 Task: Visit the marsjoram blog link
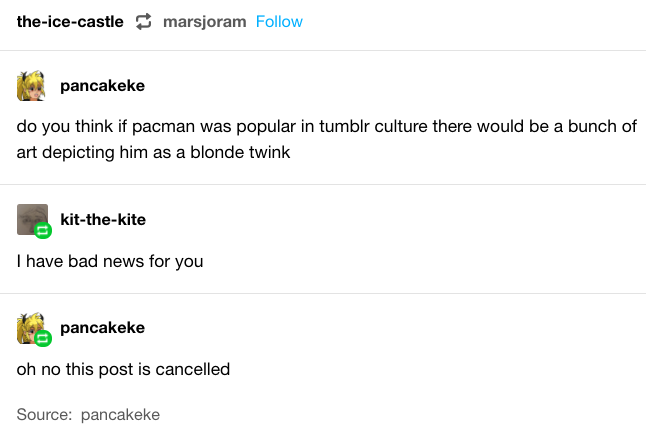point(204,22)
